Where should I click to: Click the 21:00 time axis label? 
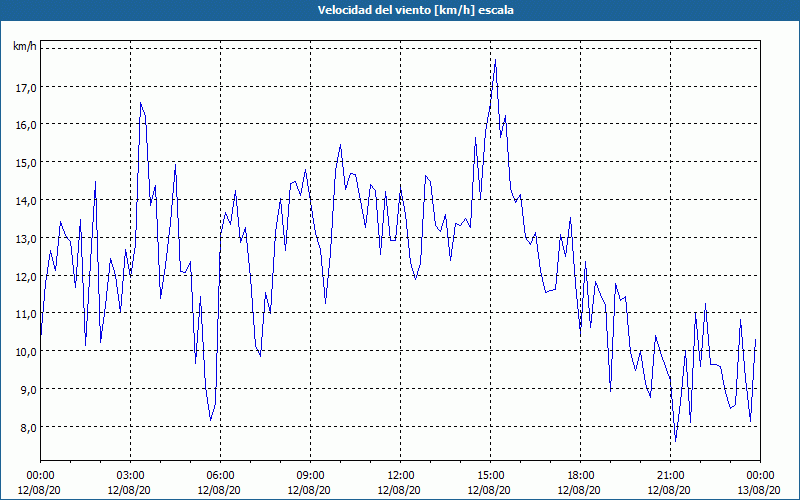(670, 476)
